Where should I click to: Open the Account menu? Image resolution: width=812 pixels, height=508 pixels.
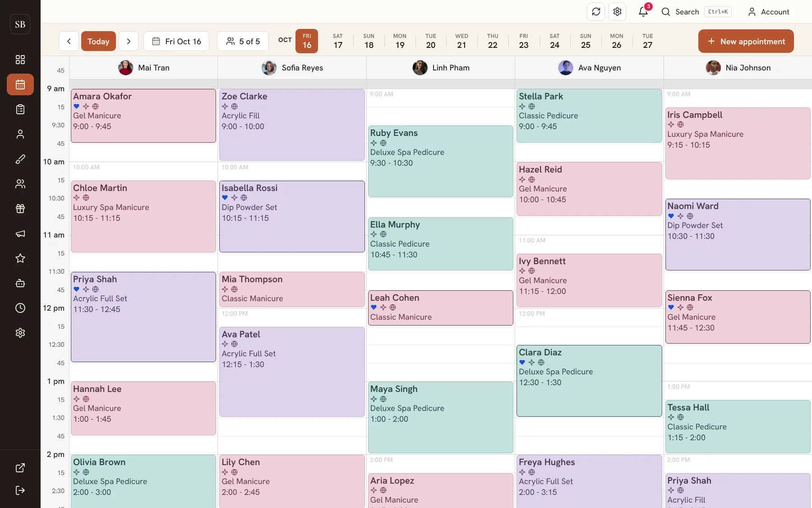tap(769, 12)
